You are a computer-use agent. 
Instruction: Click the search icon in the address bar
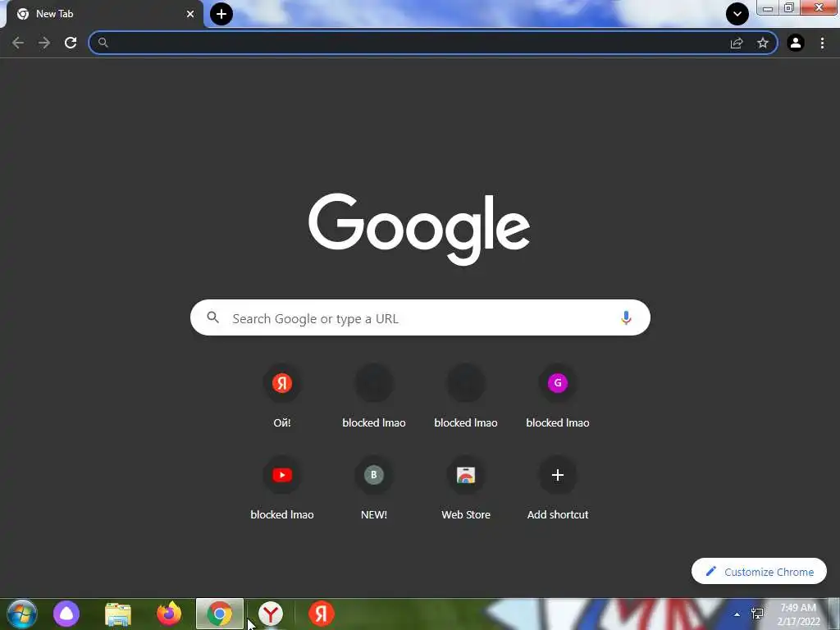pyautogui.click(x=103, y=43)
